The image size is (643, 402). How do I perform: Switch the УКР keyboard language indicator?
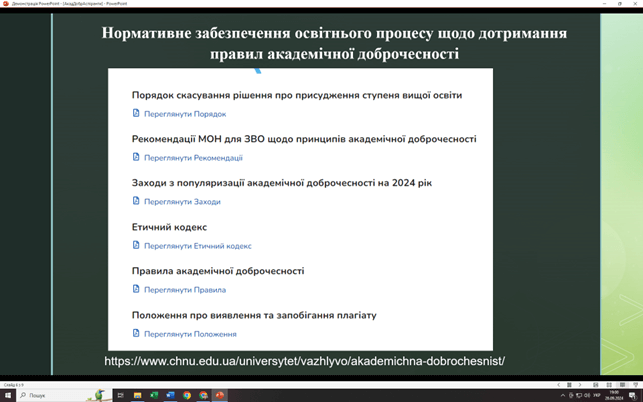(597, 395)
